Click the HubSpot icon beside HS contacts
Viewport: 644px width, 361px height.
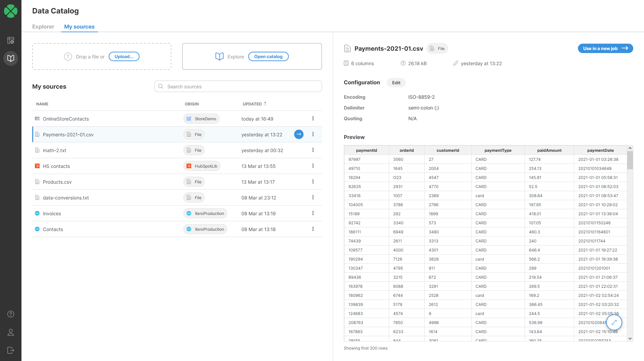point(37,166)
